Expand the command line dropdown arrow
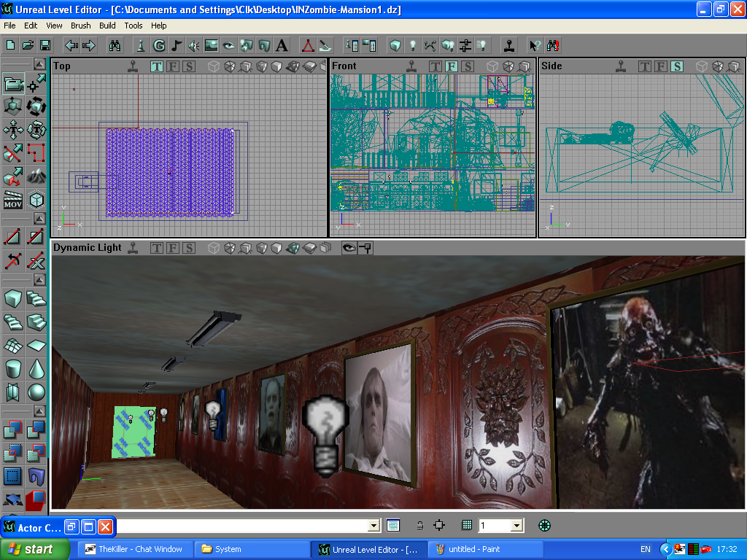The height and width of the screenshot is (560, 747). coord(374,525)
